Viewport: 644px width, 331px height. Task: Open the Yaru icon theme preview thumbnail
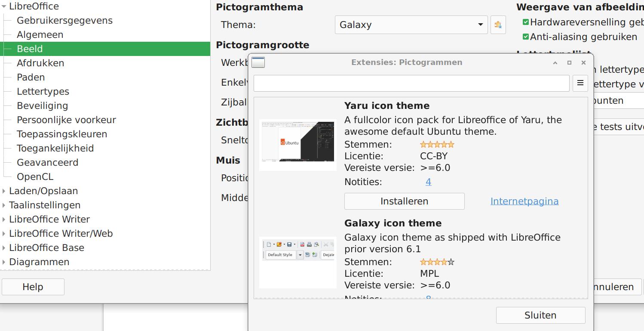tap(298, 145)
